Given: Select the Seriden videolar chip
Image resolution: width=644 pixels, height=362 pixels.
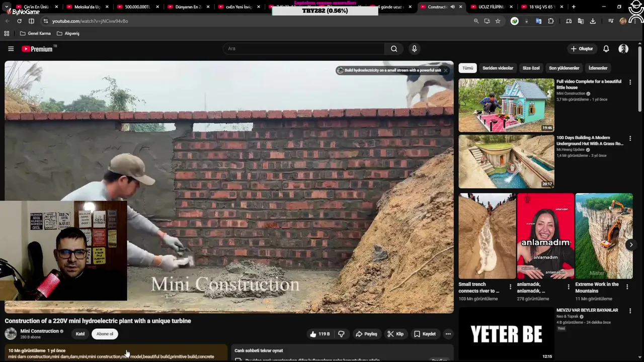Looking at the screenshot, I should (498, 68).
